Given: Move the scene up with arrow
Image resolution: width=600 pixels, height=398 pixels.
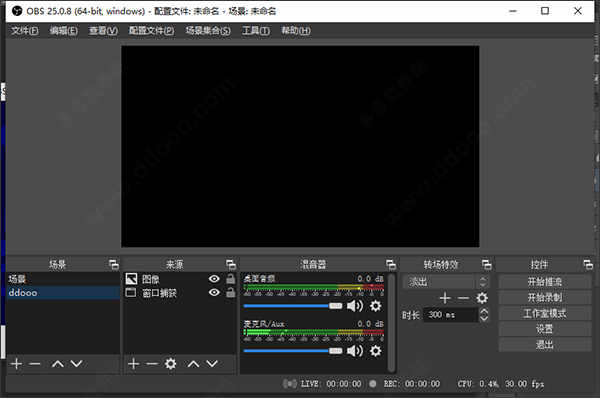Looking at the screenshot, I should 58,364.
